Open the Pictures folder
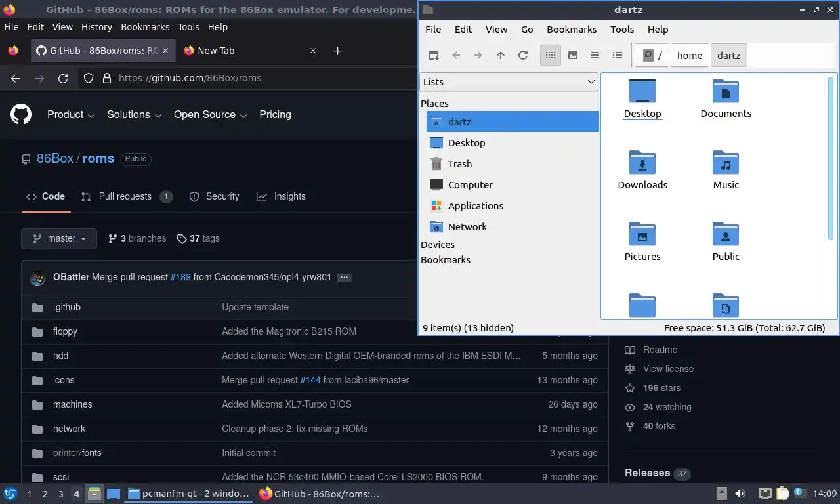 point(642,241)
